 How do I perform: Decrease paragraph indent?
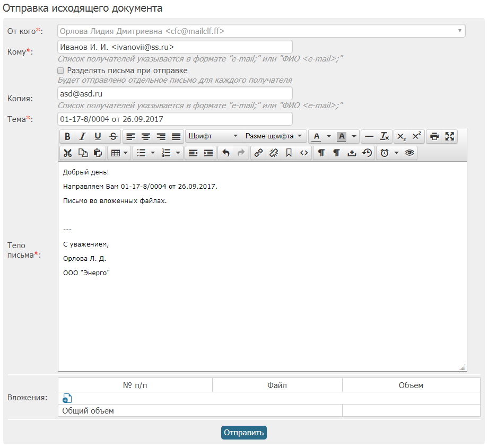point(193,153)
